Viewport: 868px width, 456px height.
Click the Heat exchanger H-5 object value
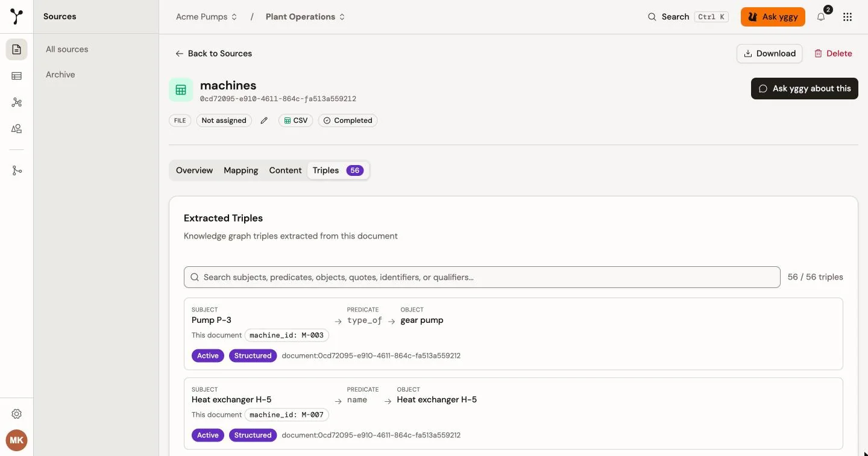click(x=437, y=400)
